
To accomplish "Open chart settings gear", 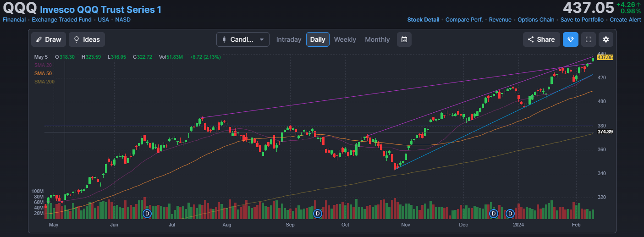I will coord(606,39).
